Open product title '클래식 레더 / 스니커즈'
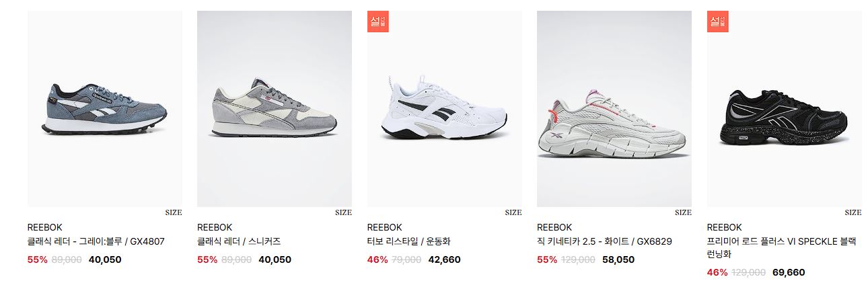Viewport: 868px width, 285px height. click(x=239, y=241)
